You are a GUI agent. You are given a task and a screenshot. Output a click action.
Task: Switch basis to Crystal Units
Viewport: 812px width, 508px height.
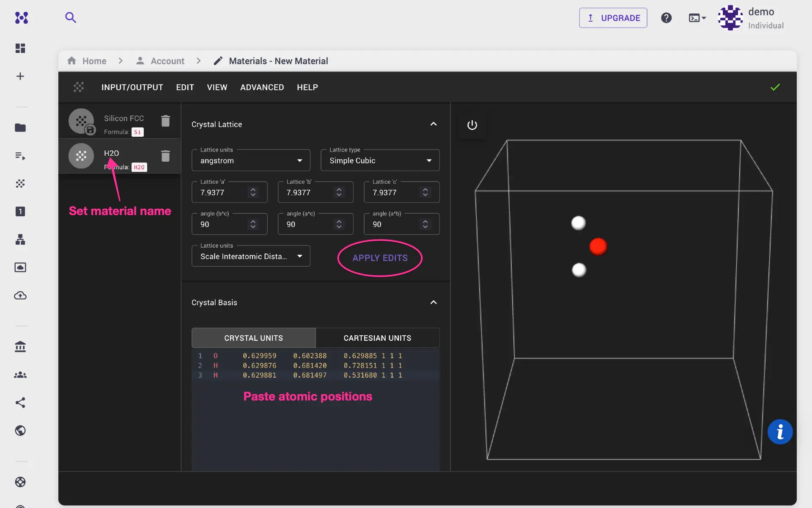(253, 338)
